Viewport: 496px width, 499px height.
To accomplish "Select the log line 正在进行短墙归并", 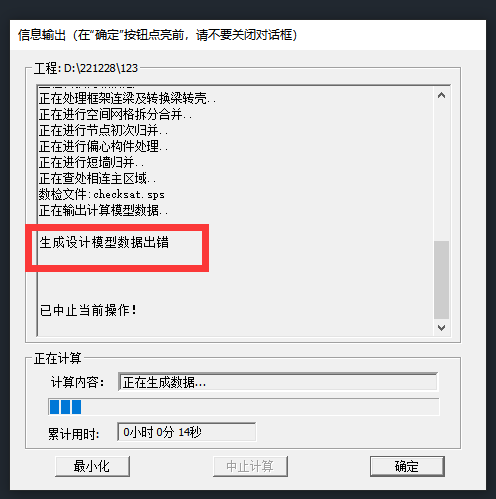I will click(x=91, y=162).
